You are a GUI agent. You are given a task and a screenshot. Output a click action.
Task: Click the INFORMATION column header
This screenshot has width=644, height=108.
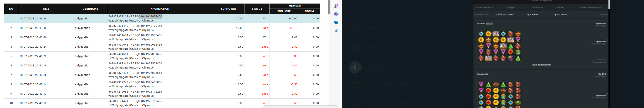pyautogui.click(x=159, y=9)
